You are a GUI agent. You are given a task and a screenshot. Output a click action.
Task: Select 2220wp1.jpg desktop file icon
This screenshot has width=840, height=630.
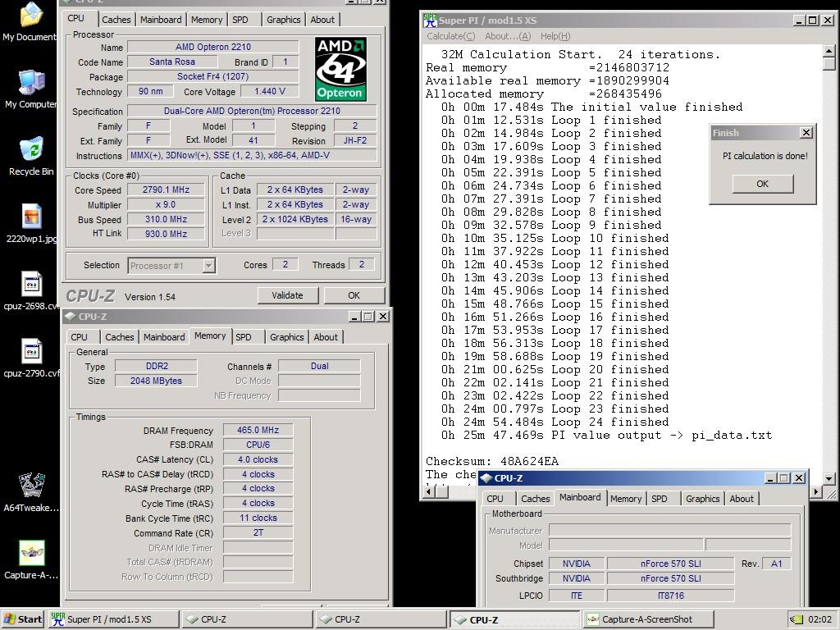[31, 223]
